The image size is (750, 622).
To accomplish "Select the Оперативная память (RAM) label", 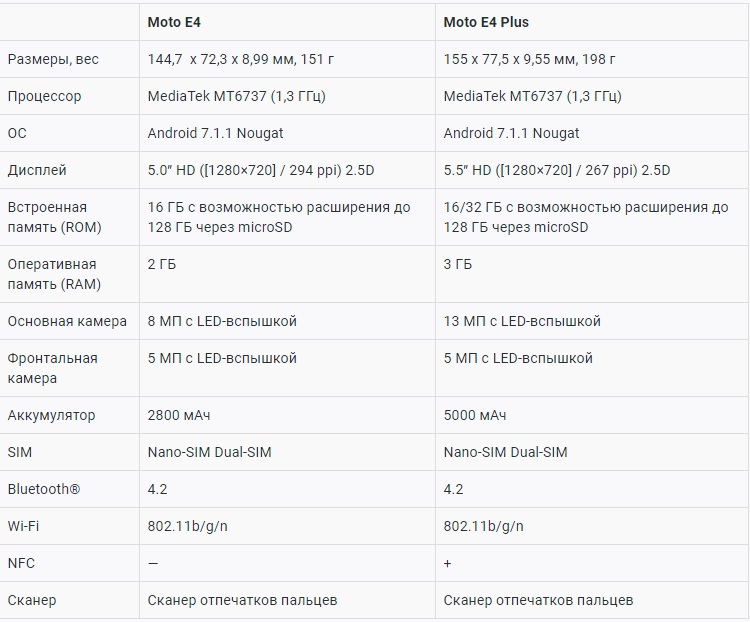I will [54, 274].
